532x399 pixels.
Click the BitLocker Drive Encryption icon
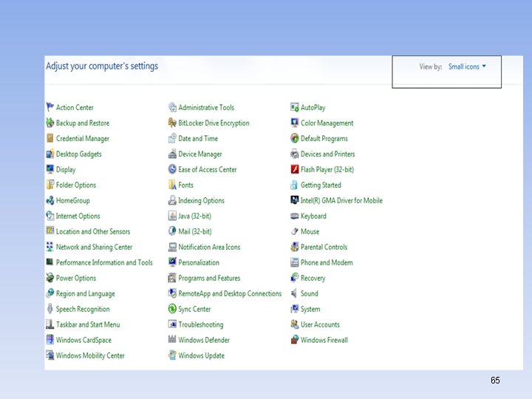pos(172,123)
